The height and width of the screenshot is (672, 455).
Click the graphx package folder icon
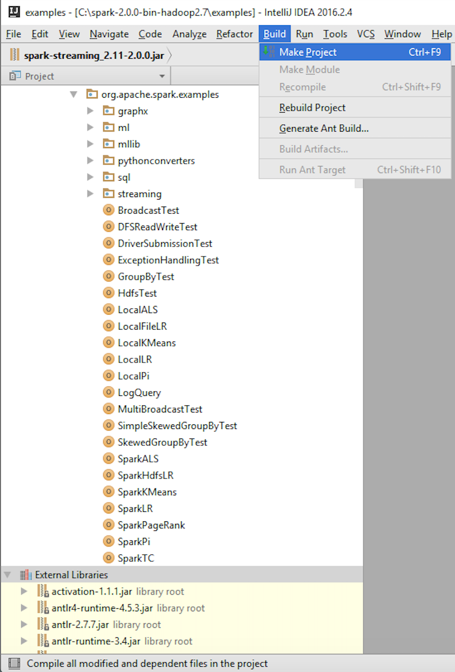[108, 111]
